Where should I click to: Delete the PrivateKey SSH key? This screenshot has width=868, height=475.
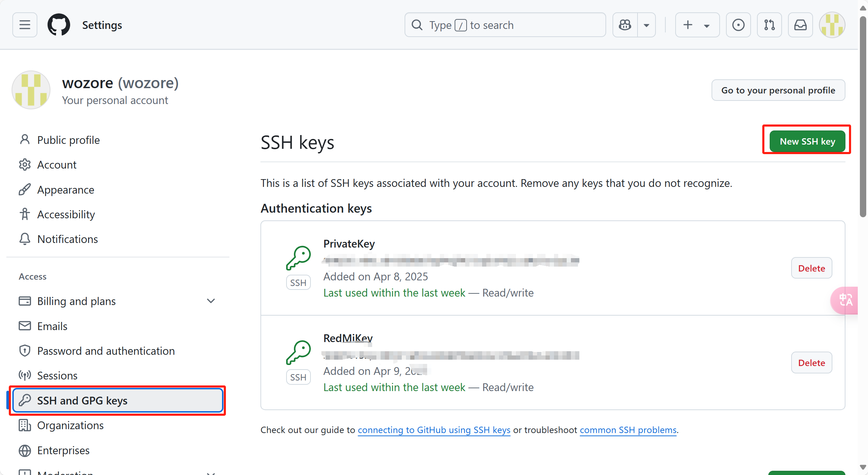click(x=811, y=268)
